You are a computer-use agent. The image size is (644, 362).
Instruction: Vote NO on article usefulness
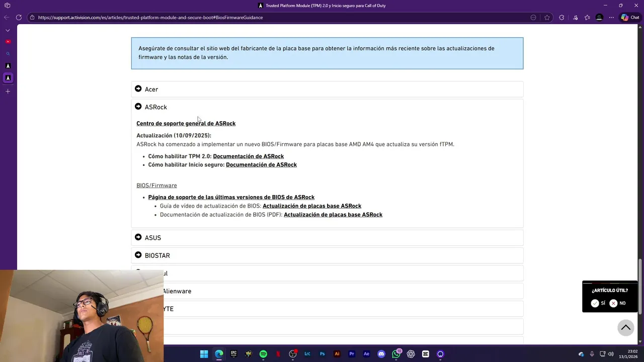pyautogui.click(x=617, y=303)
